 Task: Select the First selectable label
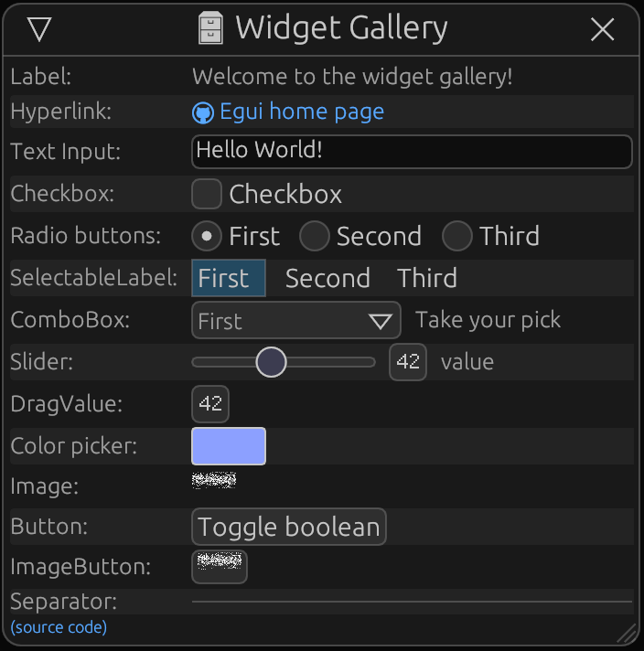228,278
